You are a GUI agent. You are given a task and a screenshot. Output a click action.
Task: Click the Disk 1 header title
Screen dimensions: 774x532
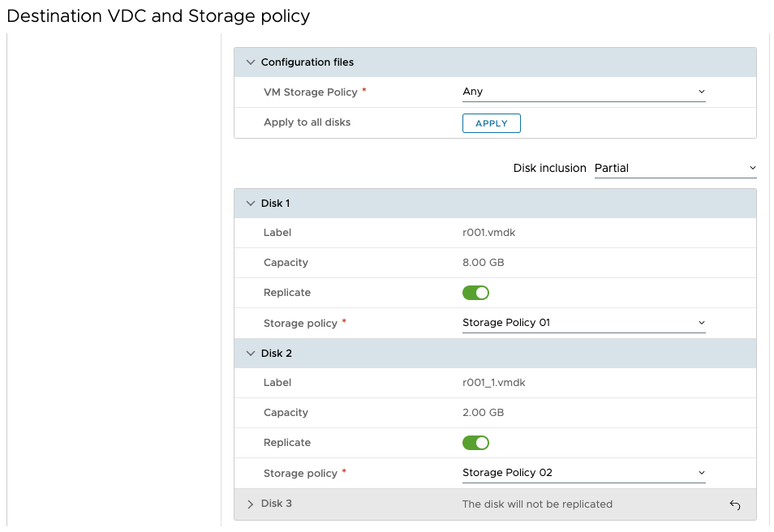click(276, 204)
